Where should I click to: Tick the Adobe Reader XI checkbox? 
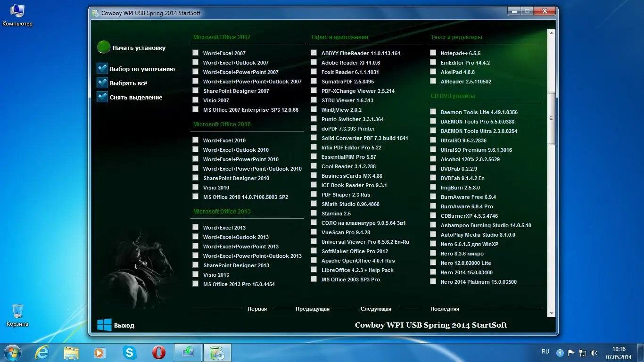coord(314,62)
